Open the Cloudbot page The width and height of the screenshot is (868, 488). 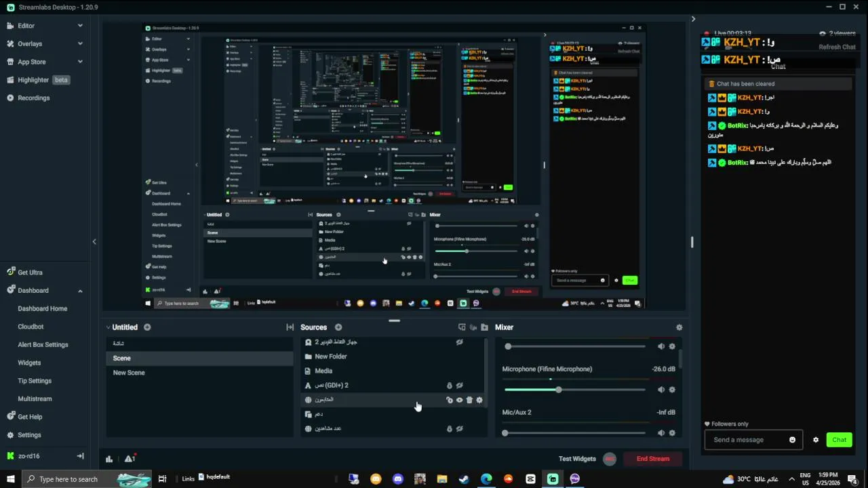31,327
